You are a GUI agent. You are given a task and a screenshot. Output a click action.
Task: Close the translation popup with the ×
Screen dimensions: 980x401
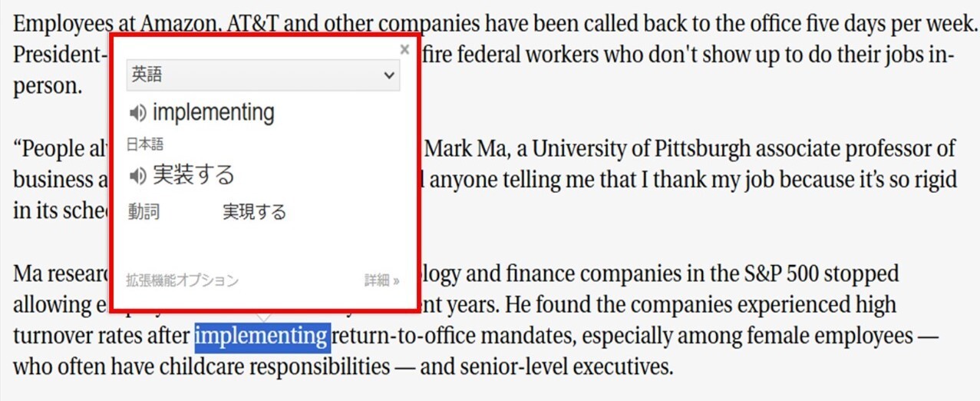point(404,49)
